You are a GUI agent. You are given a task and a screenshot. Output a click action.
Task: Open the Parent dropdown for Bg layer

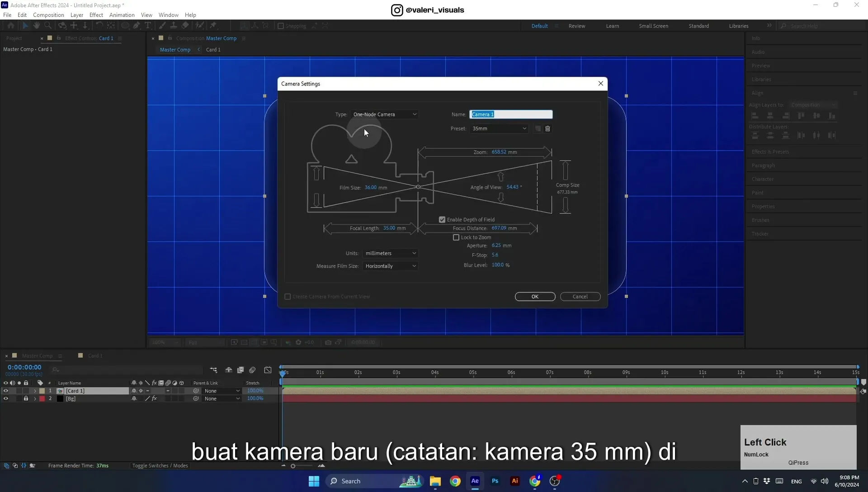tap(222, 399)
